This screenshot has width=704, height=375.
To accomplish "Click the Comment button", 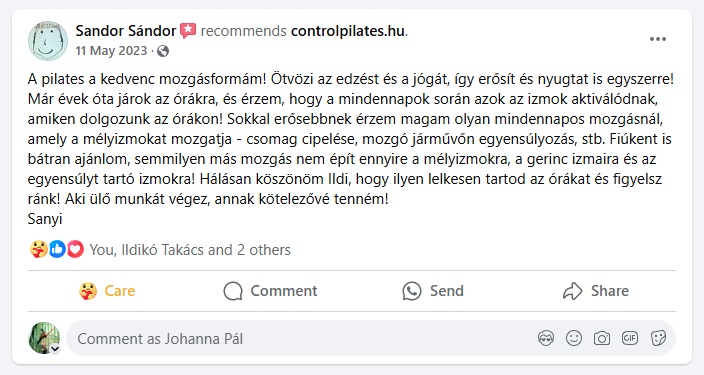I will point(270,291).
